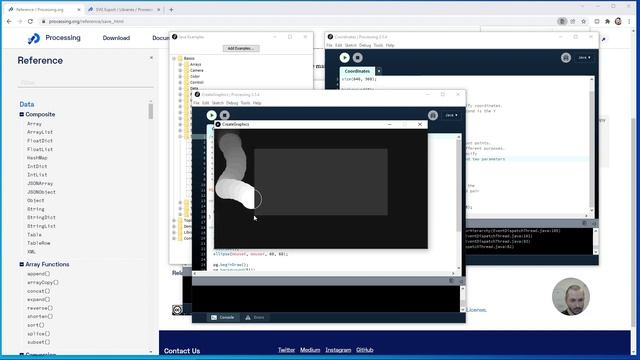This screenshot has height=360, width=640.
Task: Switch to Console tab in CreateGraphics editor
Action: (223, 317)
